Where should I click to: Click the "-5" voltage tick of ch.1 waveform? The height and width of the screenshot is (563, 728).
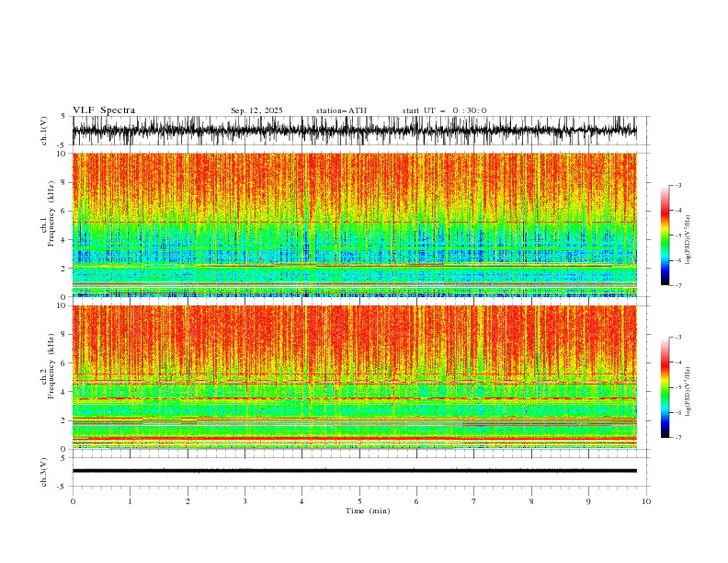coord(62,145)
